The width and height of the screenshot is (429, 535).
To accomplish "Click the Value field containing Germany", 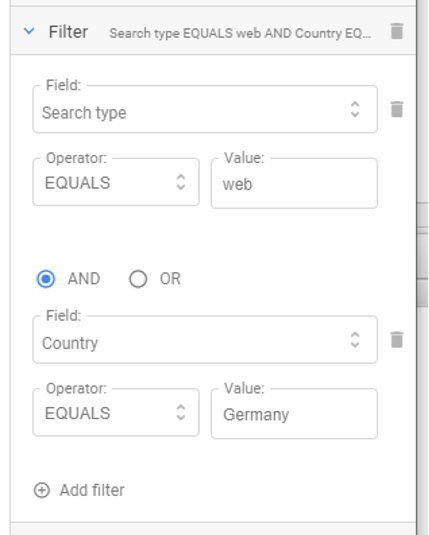I will click(294, 414).
